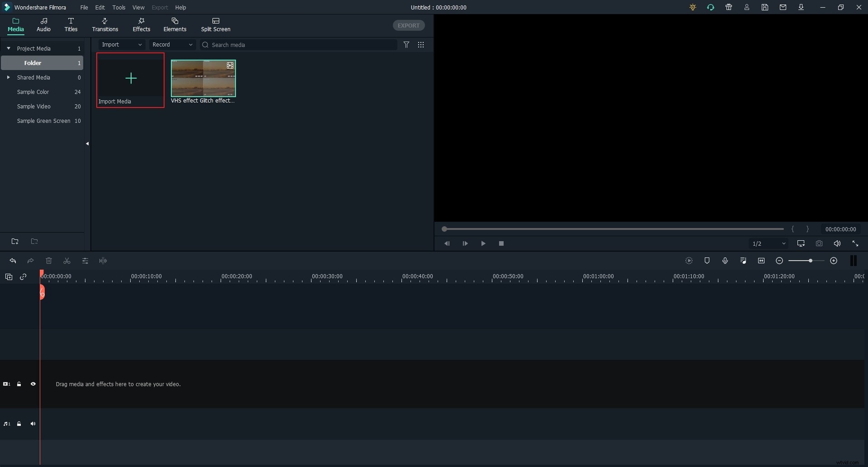Expand the Shared Media section

[x=8, y=77]
